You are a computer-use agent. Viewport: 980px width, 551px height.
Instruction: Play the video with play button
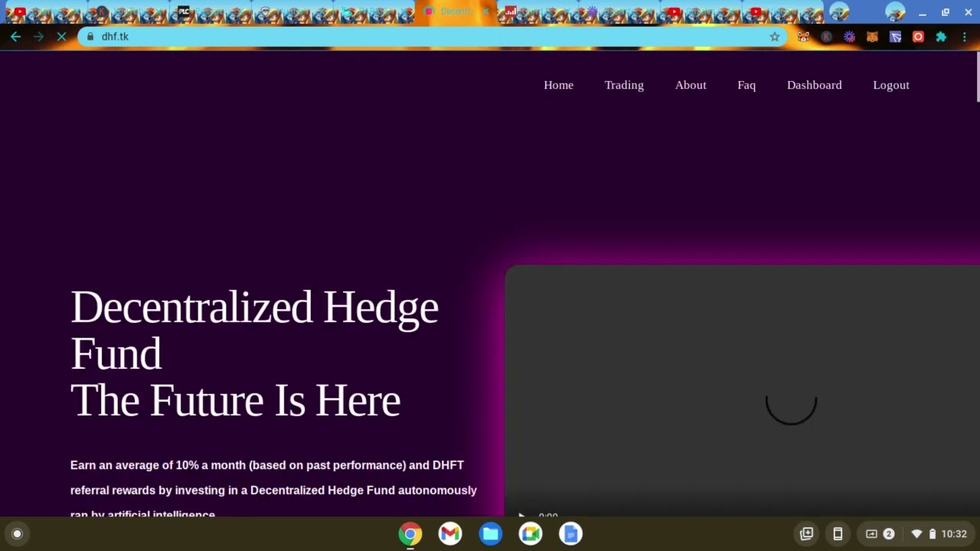521,515
